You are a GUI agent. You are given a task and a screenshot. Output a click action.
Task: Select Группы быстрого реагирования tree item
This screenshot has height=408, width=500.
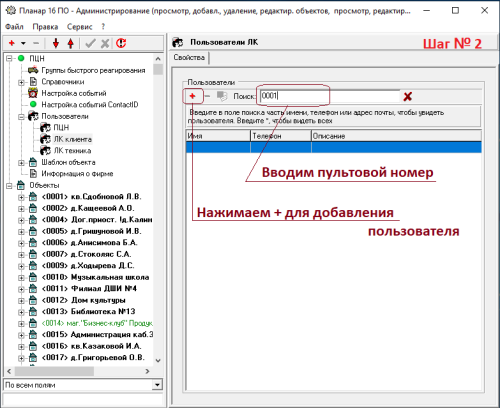(x=93, y=70)
